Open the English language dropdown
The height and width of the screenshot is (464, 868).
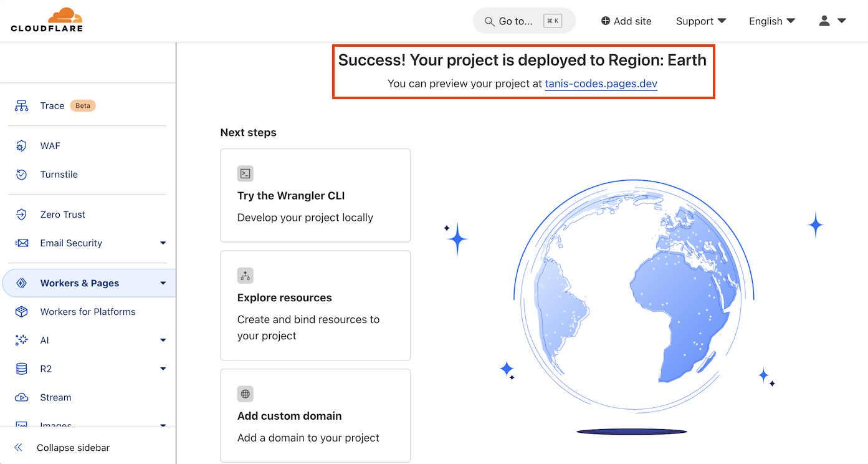pos(771,21)
